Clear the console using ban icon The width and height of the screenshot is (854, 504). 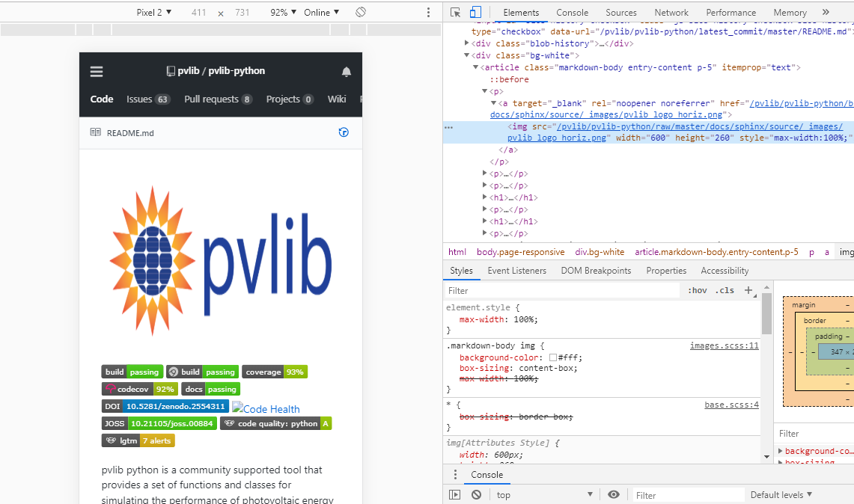pyautogui.click(x=477, y=495)
